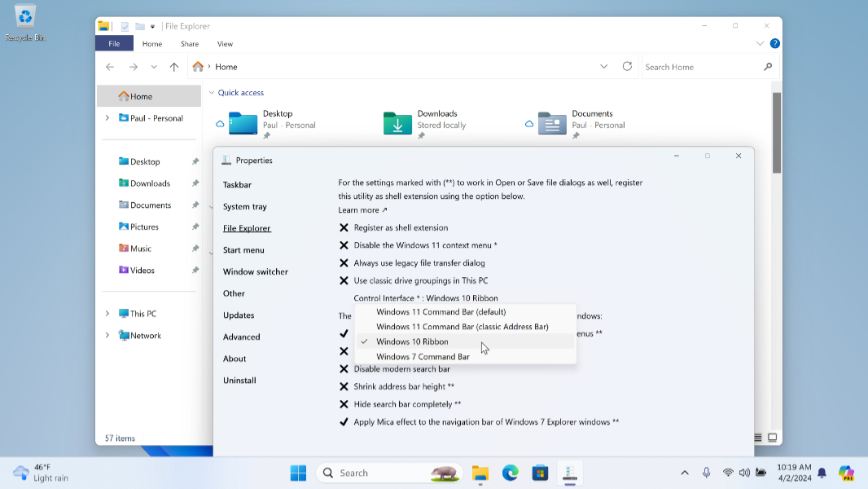Open Microsoft Edge from the taskbar

[510, 473]
